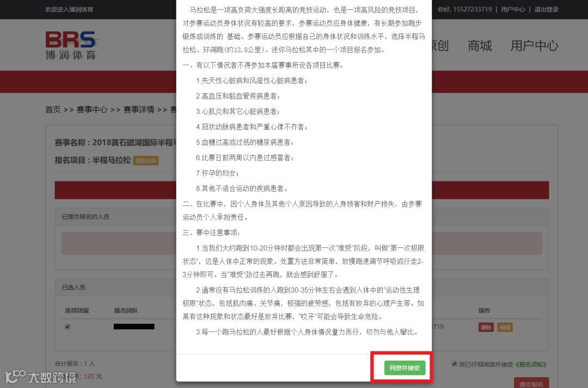Toggle 我已仔细阅读并接受 checkbox
The image size is (588, 388).
pyautogui.click(x=455, y=363)
